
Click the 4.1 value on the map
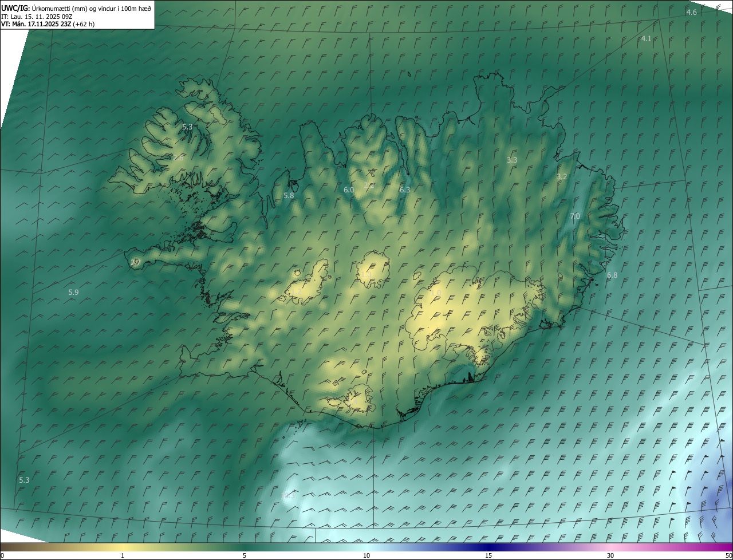tap(646, 38)
